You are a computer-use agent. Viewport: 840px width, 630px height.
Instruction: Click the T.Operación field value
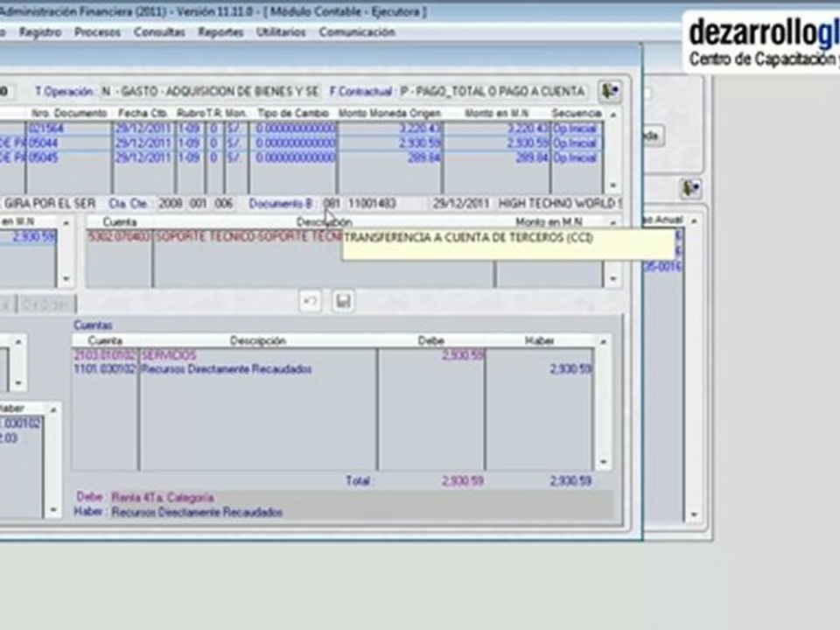pos(209,92)
